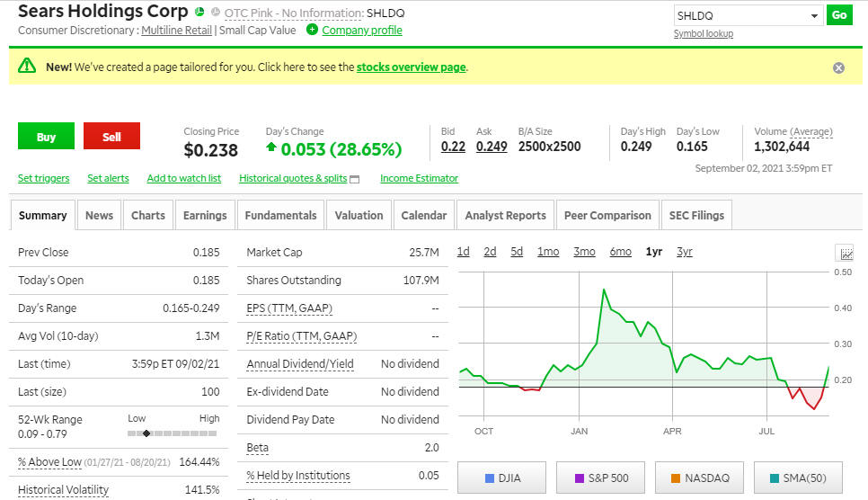Open the Peer Comparison tab
Image resolution: width=868 pixels, height=500 pixels.
[607, 215]
